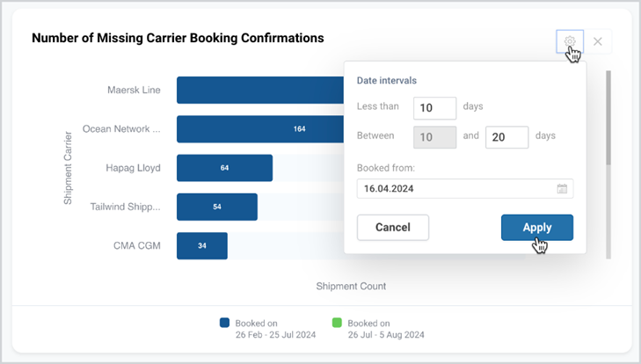Image resolution: width=641 pixels, height=364 pixels.
Task: Focus the Between upper limit field showing 20
Action: pos(507,137)
